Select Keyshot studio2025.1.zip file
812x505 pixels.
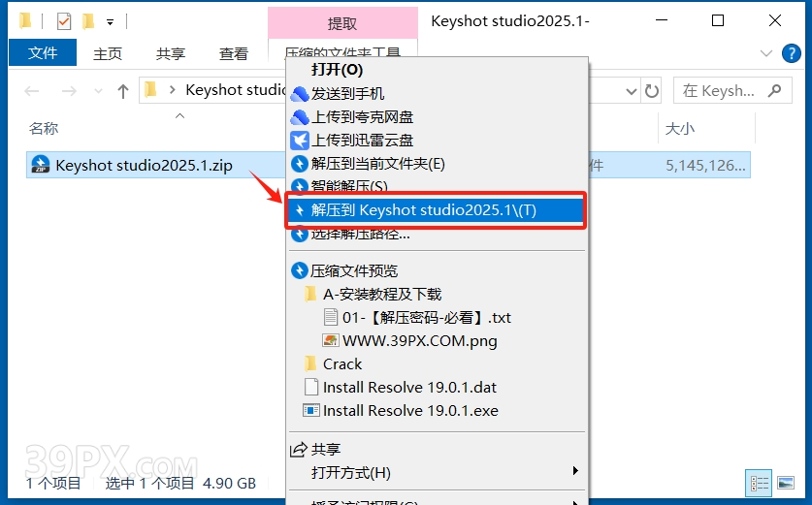[x=144, y=165]
